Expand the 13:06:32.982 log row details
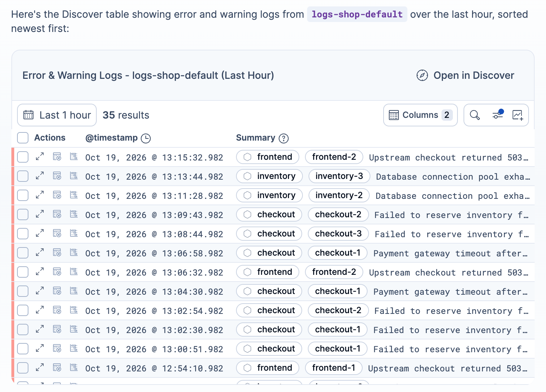The height and width of the screenshot is (392, 546). pyautogui.click(x=40, y=272)
